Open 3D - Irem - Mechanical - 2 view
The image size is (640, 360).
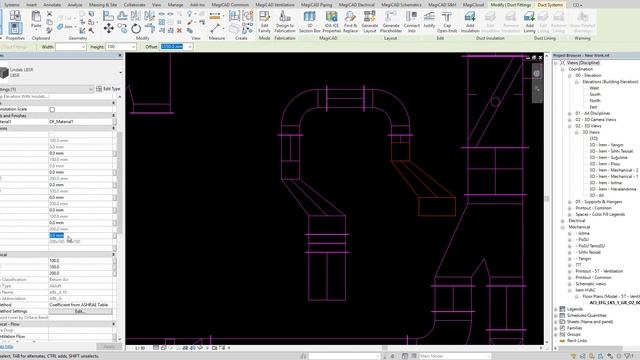[x=613, y=170]
